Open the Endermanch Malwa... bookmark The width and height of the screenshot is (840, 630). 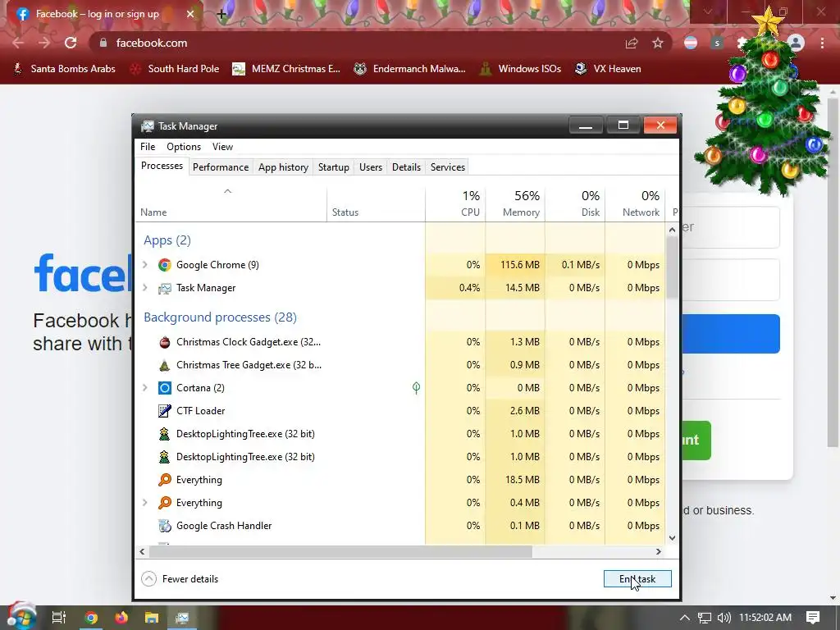click(410, 69)
